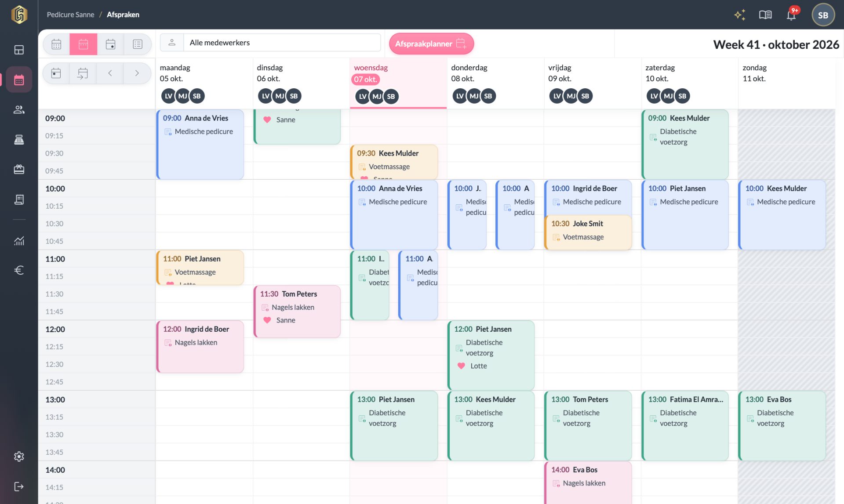The image size is (844, 504).
Task: Open Fatima El Amra 13:00 appointment
Action: (685, 425)
